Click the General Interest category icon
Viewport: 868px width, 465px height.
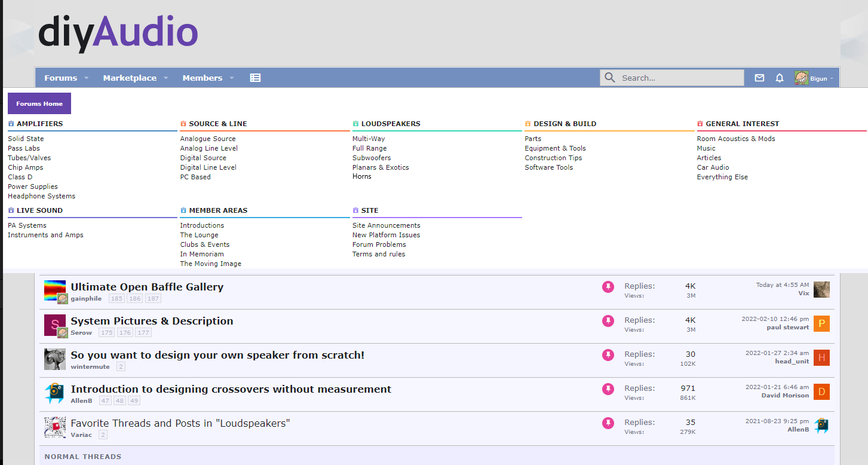[700, 124]
